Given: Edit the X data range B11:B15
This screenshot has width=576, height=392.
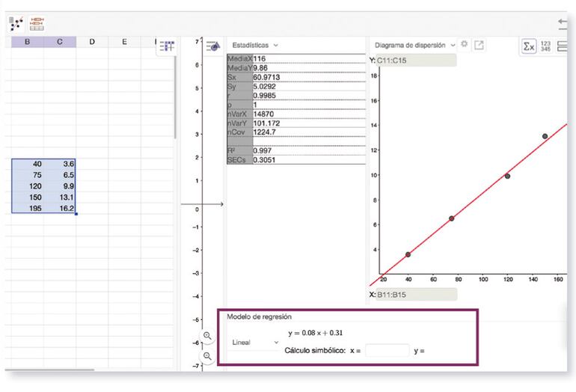Looking at the screenshot, I should point(417,294).
